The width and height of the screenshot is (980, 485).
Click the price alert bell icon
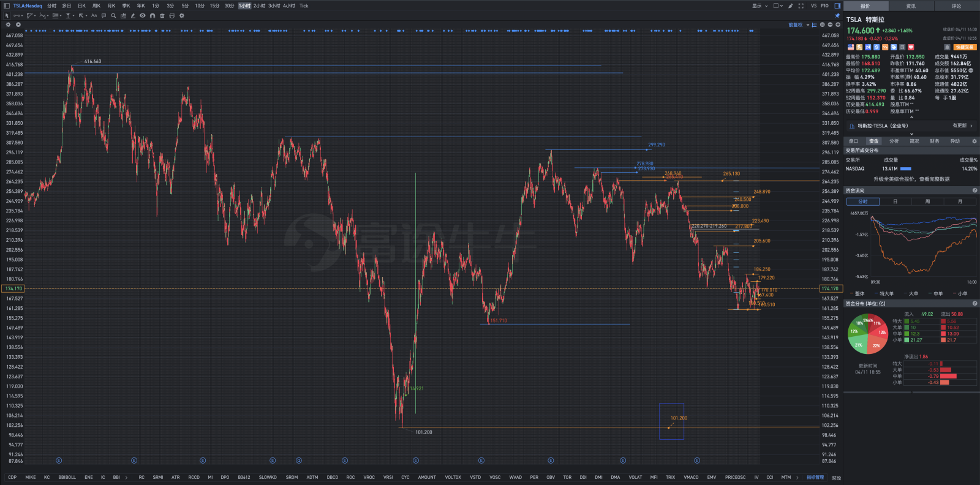coord(947,47)
